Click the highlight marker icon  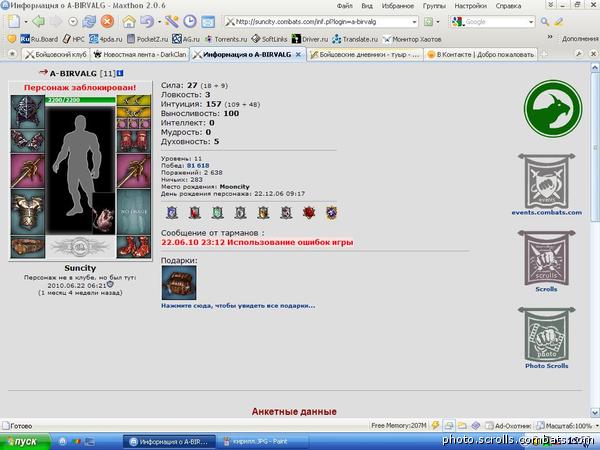click(559, 22)
